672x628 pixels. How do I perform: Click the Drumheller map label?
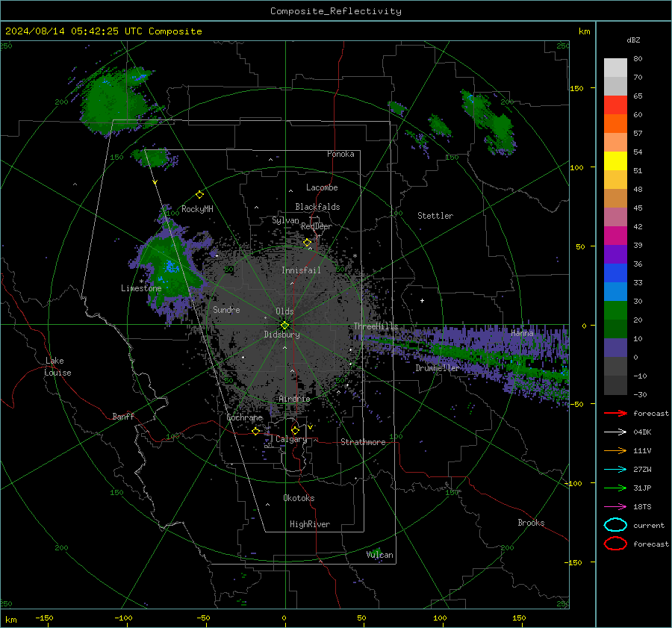point(437,368)
